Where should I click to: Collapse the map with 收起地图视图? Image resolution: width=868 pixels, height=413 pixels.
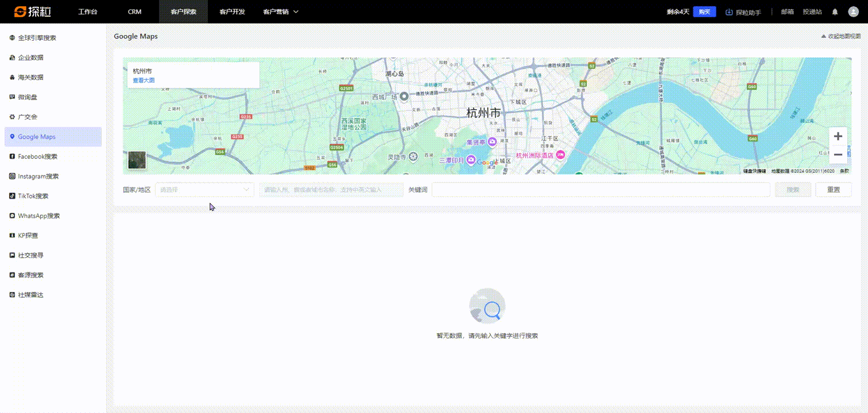[841, 36]
